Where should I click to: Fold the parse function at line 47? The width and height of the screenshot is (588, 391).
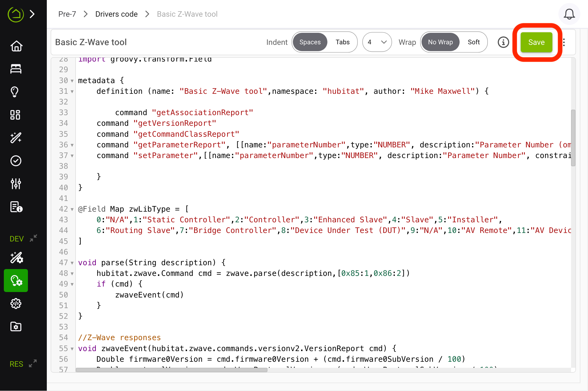(72, 263)
